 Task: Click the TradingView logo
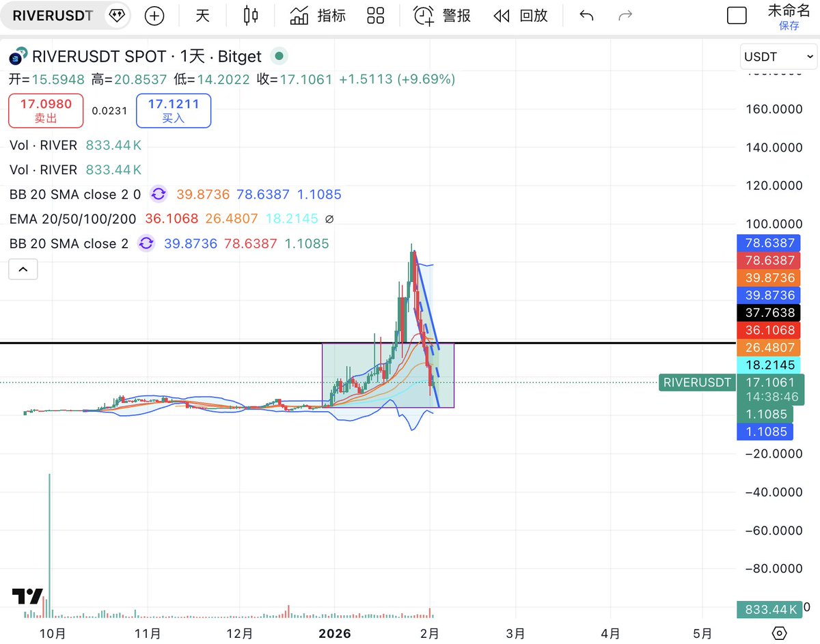pyautogui.click(x=27, y=596)
